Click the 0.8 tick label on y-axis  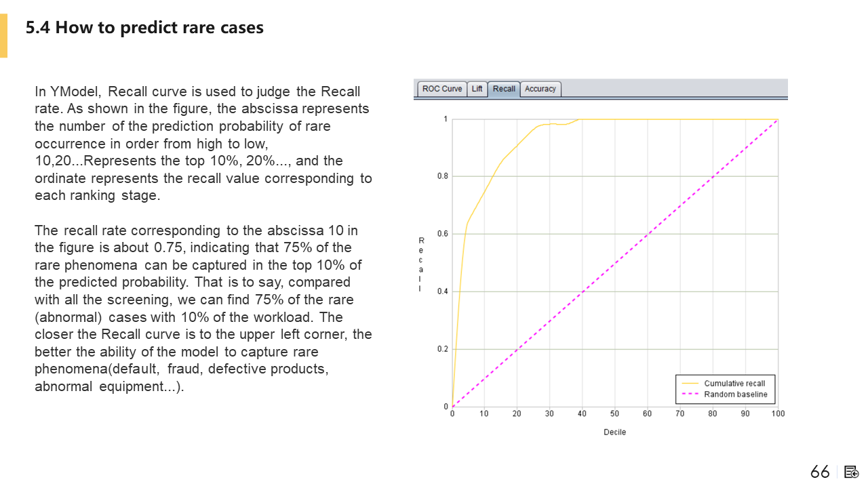(x=441, y=176)
